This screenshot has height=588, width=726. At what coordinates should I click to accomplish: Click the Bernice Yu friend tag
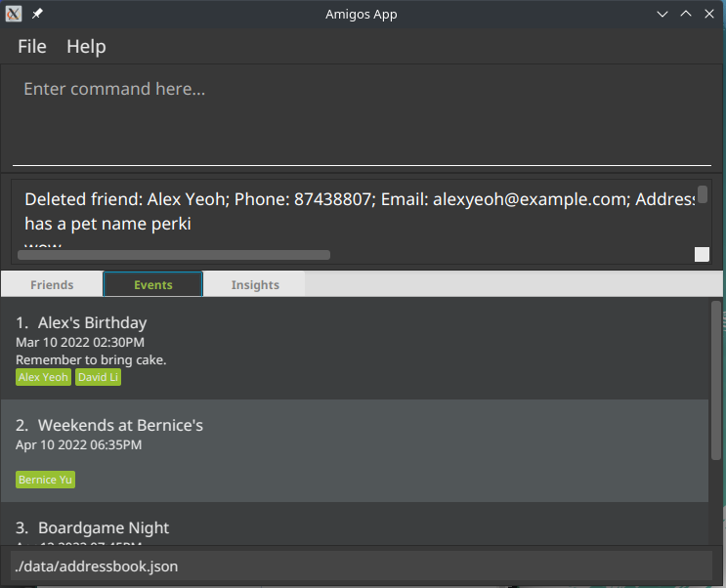point(45,480)
